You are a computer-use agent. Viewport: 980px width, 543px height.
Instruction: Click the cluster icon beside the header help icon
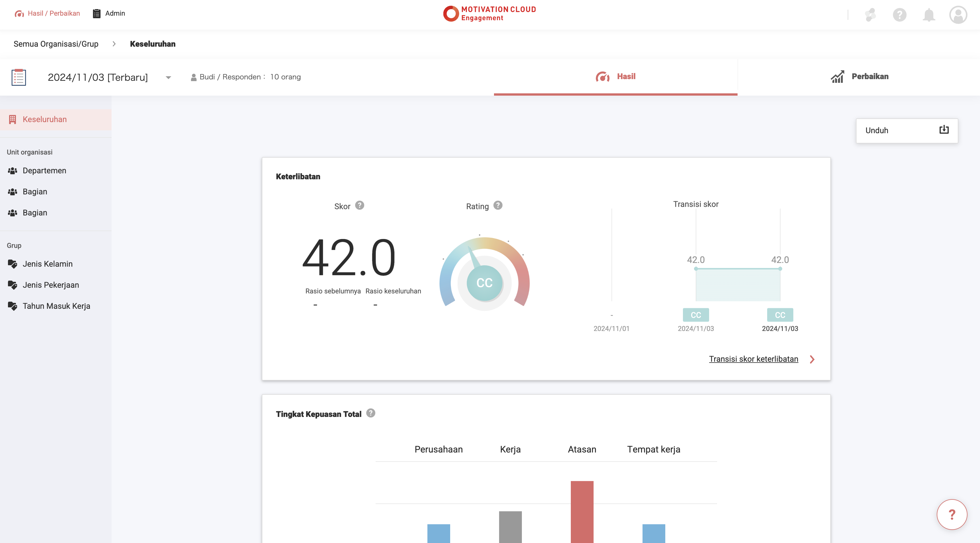870,15
